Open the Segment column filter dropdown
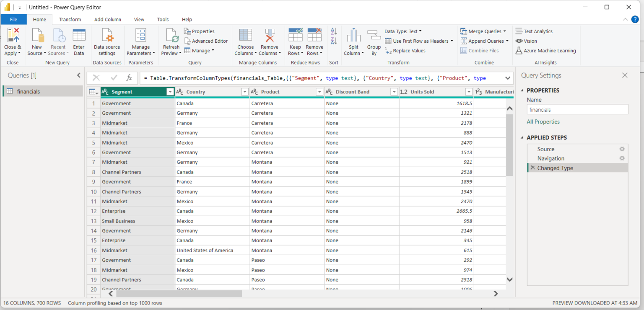644x310 pixels. pos(170,92)
